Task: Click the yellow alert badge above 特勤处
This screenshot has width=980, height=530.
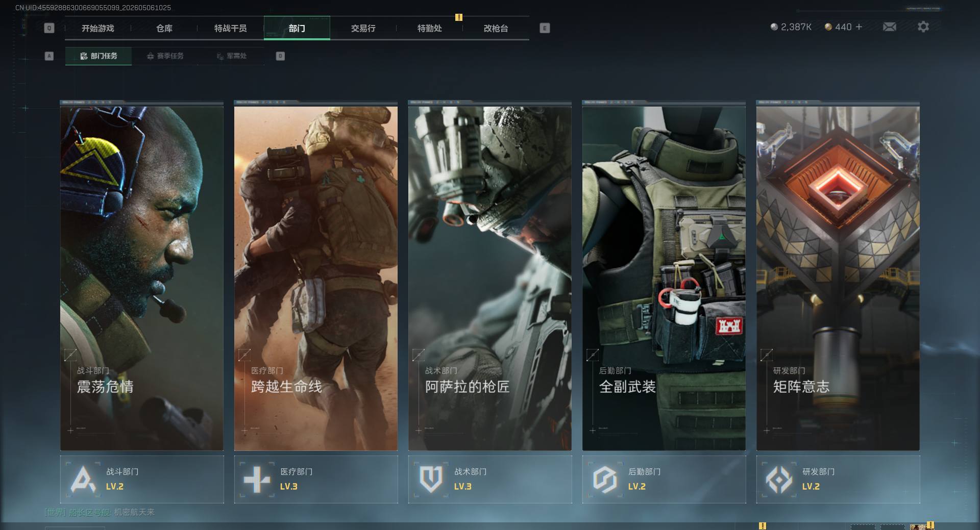Action: click(x=459, y=17)
